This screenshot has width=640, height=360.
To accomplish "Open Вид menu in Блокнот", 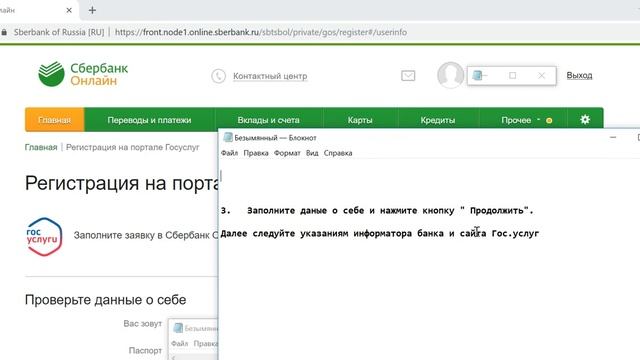I will point(312,153).
